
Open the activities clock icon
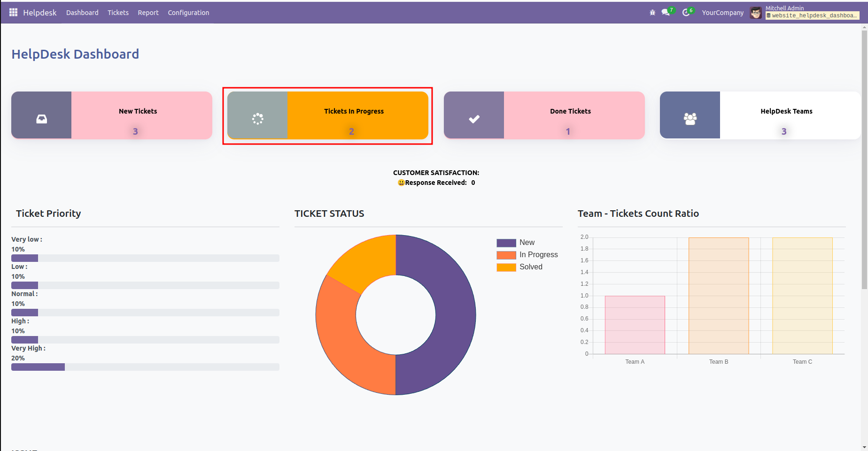(686, 13)
